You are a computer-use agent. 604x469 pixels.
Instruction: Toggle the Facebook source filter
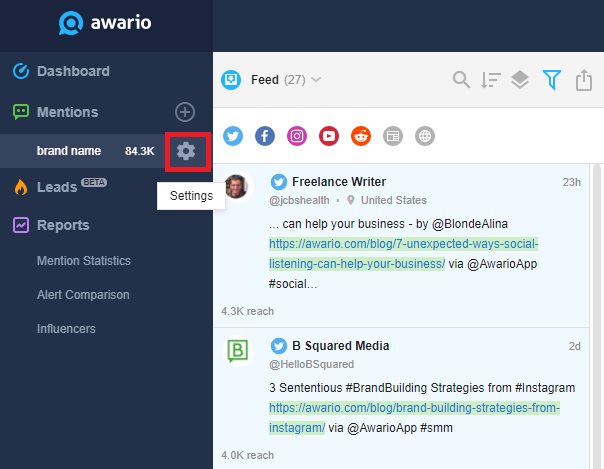pos(265,136)
